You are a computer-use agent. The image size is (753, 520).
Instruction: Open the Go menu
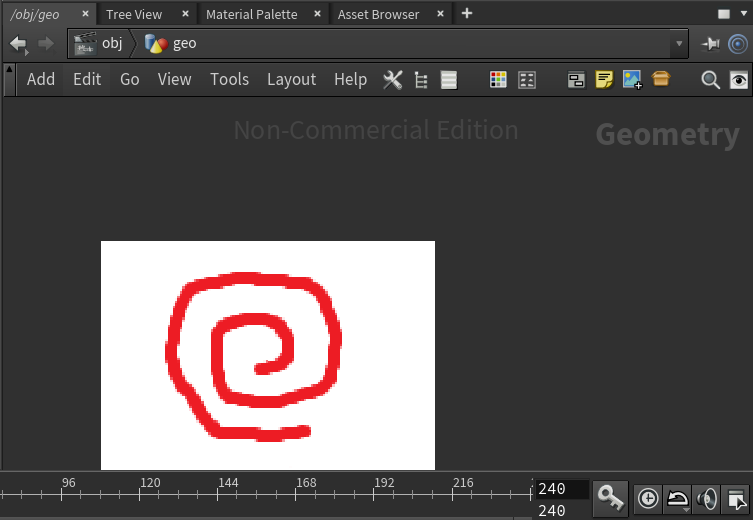pos(130,79)
